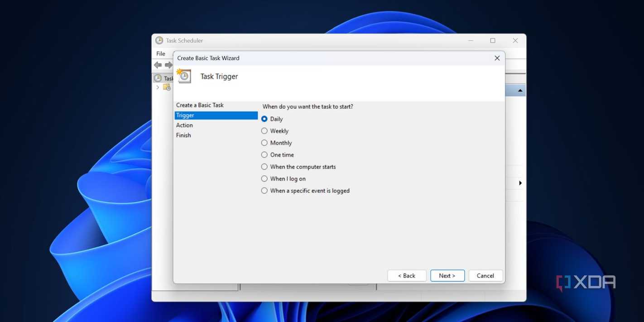Open the File menu in Task Scheduler
Viewport: 644px width, 322px height.
[x=161, y=53]
